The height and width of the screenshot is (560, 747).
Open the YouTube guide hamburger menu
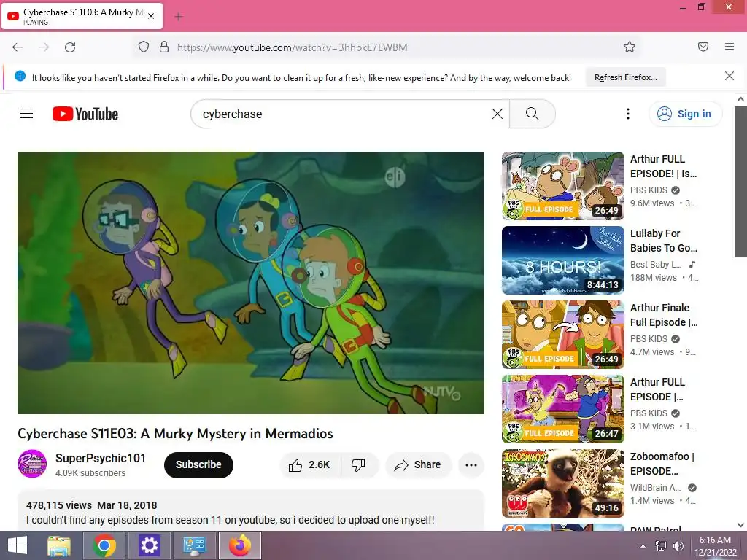(26, 114)
